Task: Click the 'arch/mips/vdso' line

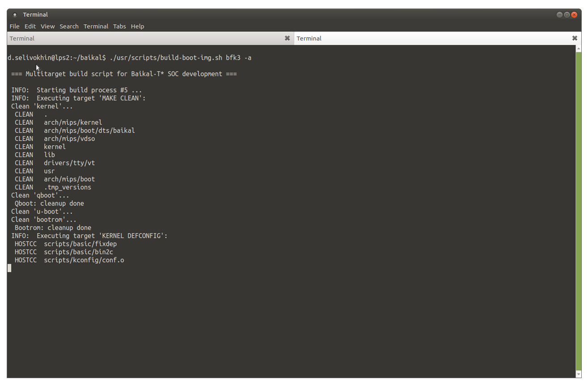Action: coord(55,138)
